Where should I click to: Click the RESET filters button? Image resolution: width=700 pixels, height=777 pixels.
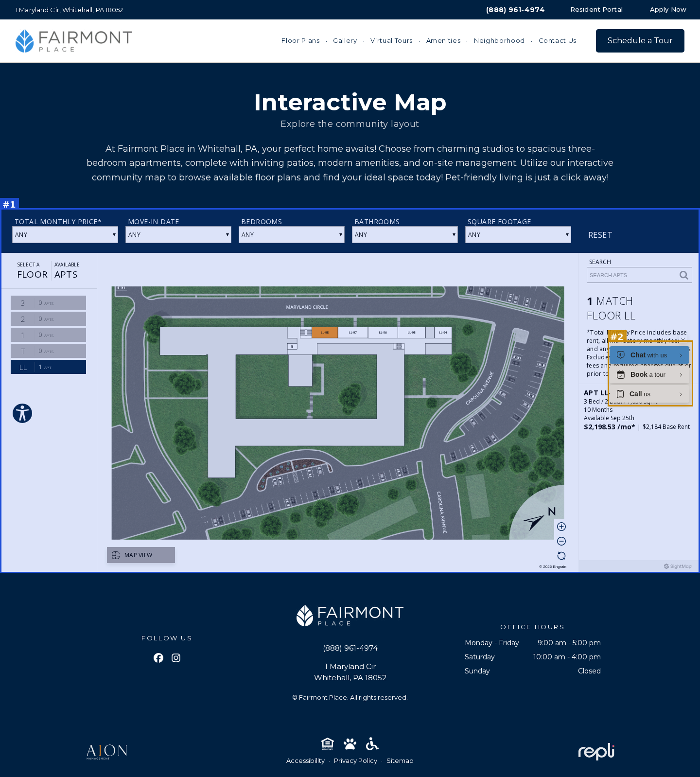coord(600,235)
